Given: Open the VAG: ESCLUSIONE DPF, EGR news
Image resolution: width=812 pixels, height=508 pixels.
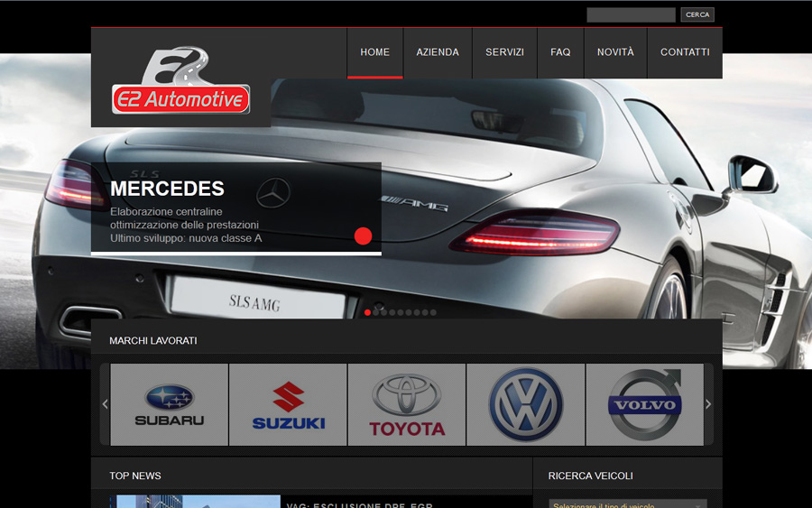Looking at the screenshot, I should click(x=359, y=505).
